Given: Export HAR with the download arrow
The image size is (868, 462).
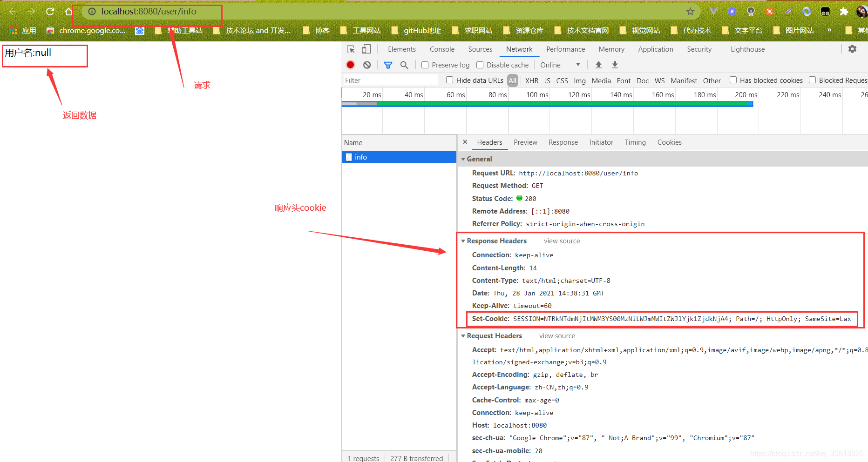Looking at the screenshot, I should click(x=615, y=65).
